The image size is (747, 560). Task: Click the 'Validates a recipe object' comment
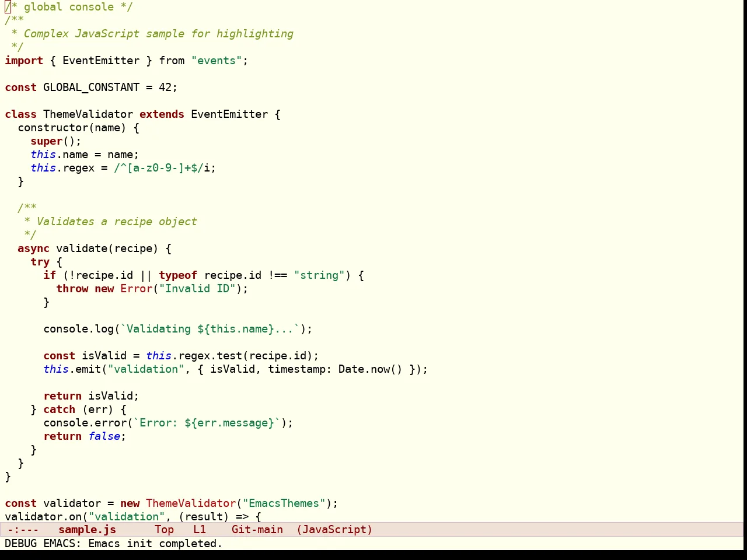(x=117, y=222)
